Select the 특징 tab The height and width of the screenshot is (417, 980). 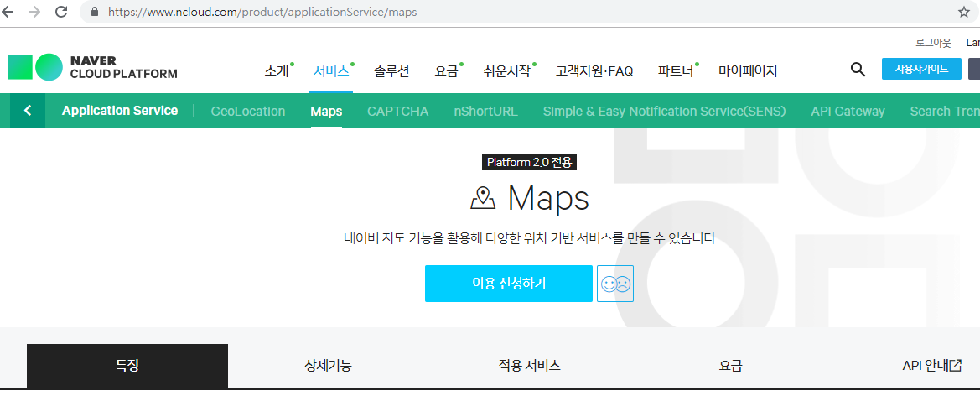(x=127, y=366)
